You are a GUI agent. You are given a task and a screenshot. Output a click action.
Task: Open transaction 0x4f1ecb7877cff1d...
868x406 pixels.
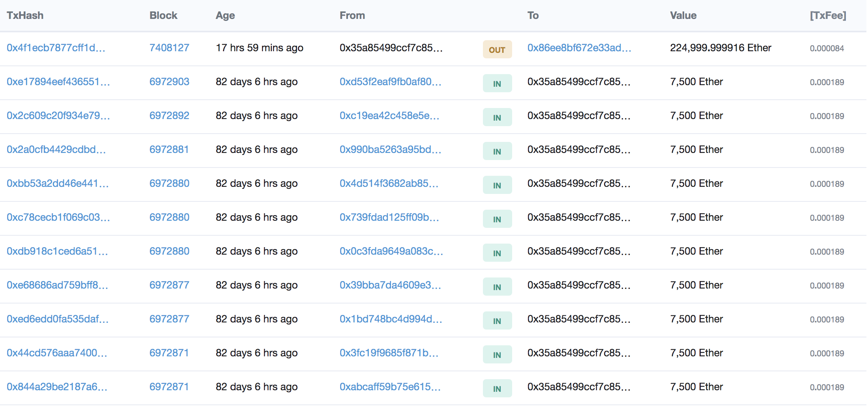coord(56,48)
